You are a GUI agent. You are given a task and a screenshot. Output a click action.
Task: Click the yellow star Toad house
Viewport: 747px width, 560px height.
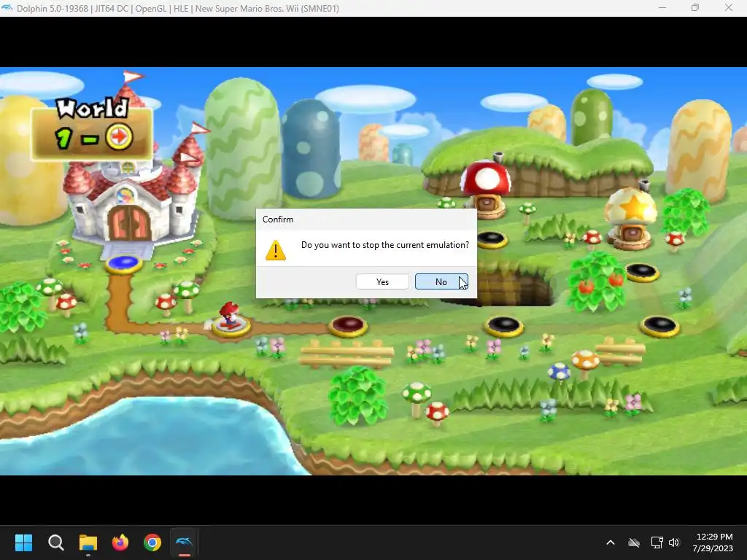[x=631, y=217]
